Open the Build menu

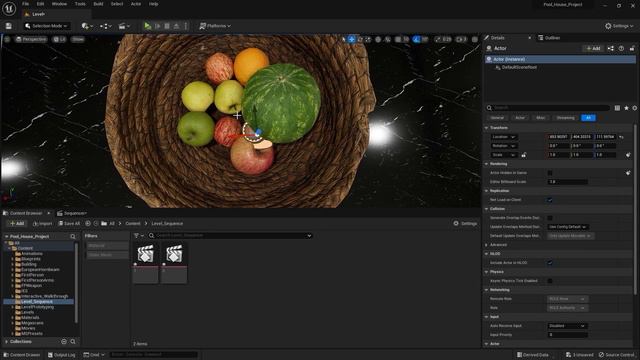[x=98, y=4]
